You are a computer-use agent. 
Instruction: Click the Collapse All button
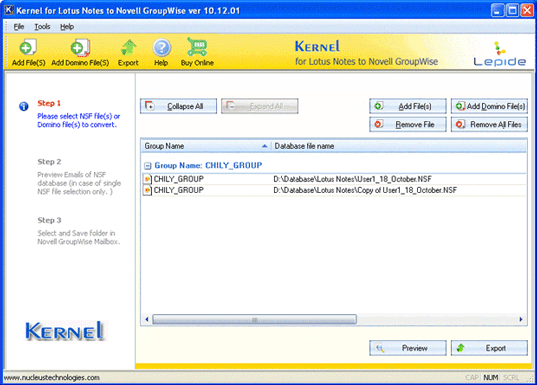point(178,106)
